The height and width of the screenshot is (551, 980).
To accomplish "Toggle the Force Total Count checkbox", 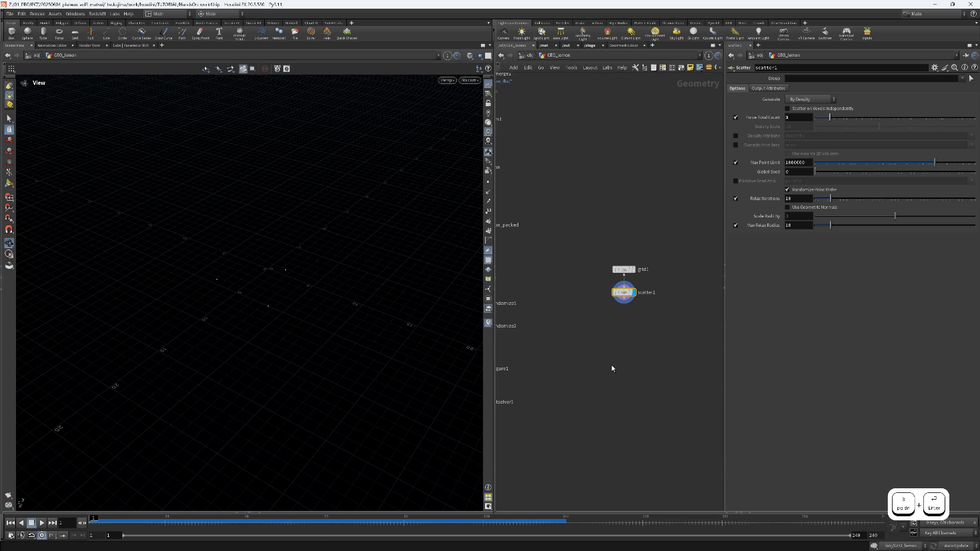I will pos(736,117).
